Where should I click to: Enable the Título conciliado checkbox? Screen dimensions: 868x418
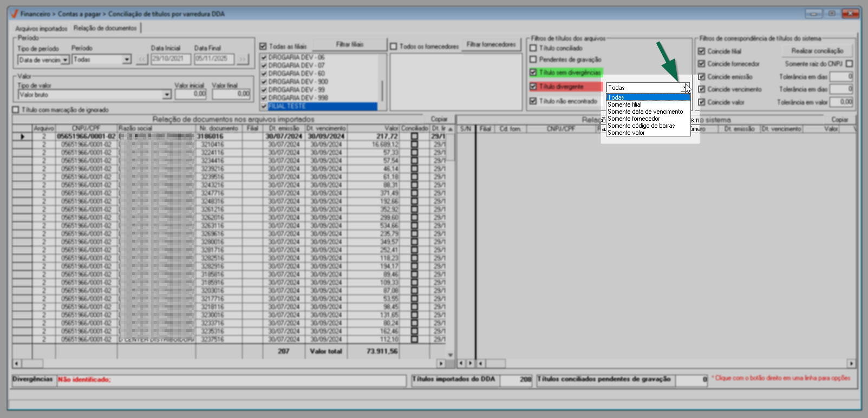(533, 48)
